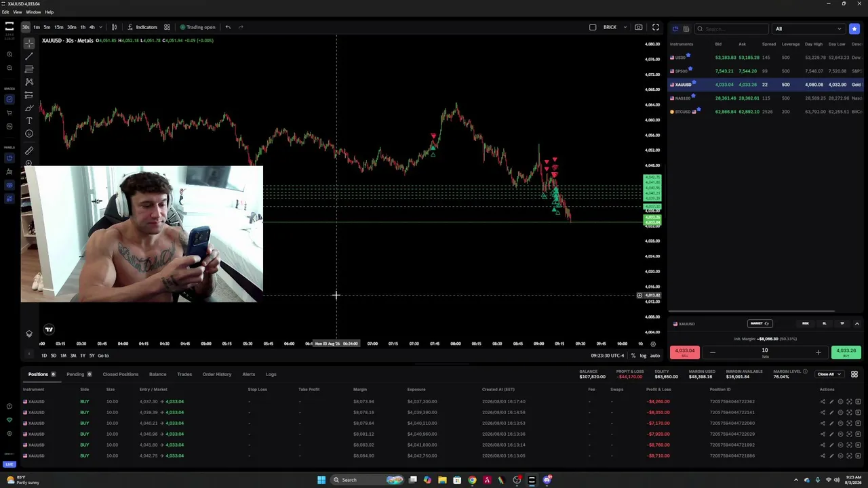
Task: Open the positions layout grid icon
Action: (x=854, y=374)
